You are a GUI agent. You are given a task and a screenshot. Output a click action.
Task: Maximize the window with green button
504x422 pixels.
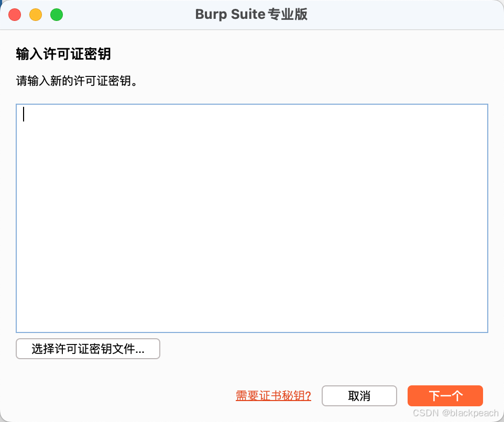coord(57,15)
